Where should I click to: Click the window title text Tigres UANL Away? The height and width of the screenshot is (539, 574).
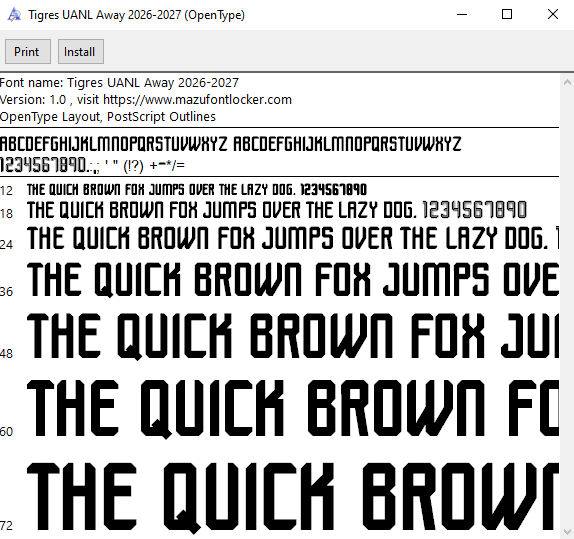[x=77, y=15]
